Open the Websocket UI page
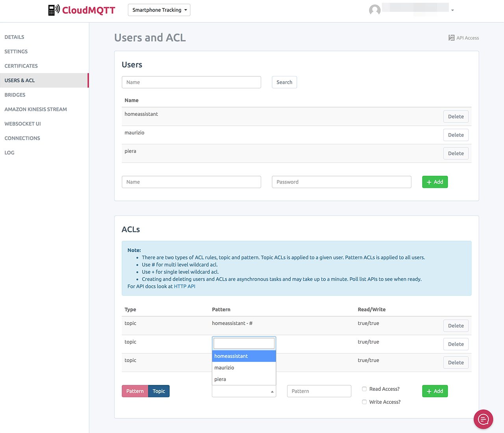Image resolution: width=504 pixels, height=433 pixels. 23,124
